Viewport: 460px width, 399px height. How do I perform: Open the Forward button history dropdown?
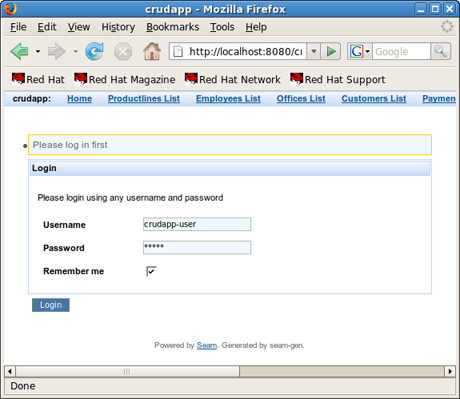click(75, 51)
